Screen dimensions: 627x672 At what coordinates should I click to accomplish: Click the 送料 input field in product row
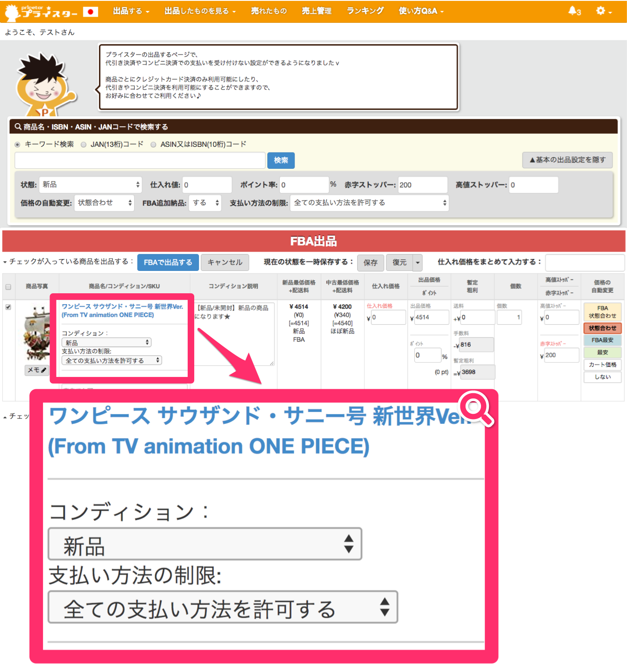477,317
